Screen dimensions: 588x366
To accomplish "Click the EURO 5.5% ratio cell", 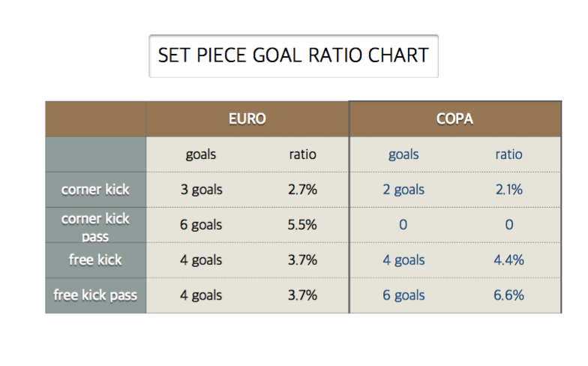I will 302,225.
